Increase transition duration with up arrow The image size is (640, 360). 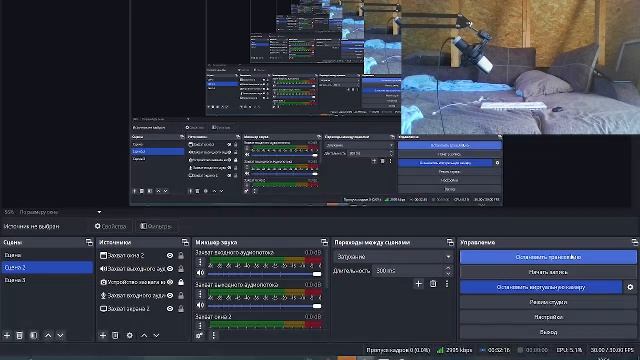tap(448, 268)
